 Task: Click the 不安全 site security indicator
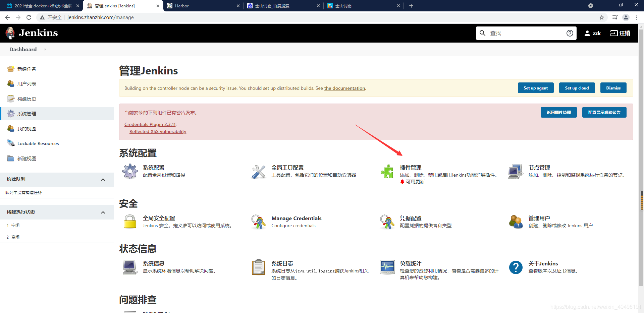[51, 17]
